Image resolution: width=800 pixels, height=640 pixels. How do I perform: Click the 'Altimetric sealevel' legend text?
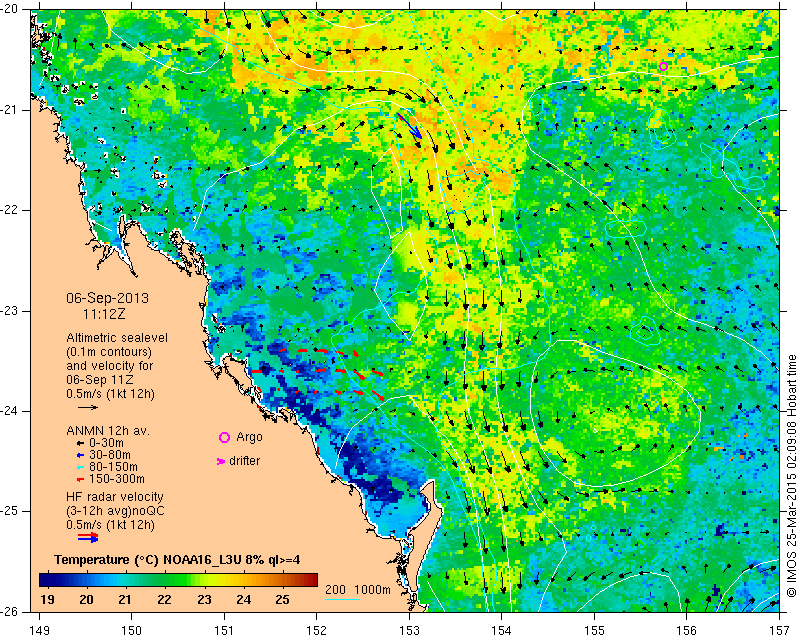tap(117, 338)
